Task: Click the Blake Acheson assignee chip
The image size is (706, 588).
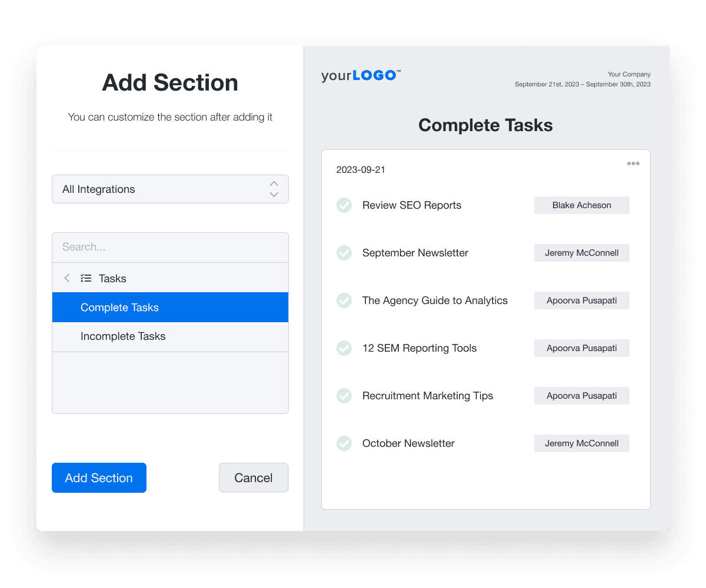Action: point(581,205)
